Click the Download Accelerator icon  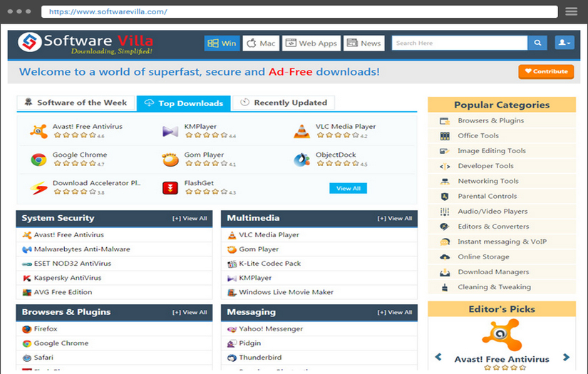pos(38,188)
